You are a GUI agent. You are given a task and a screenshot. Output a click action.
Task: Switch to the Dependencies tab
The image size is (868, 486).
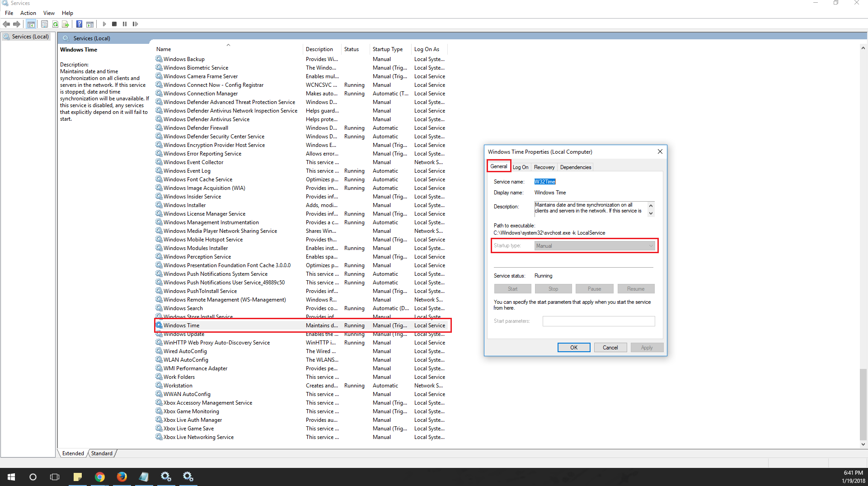576,167
